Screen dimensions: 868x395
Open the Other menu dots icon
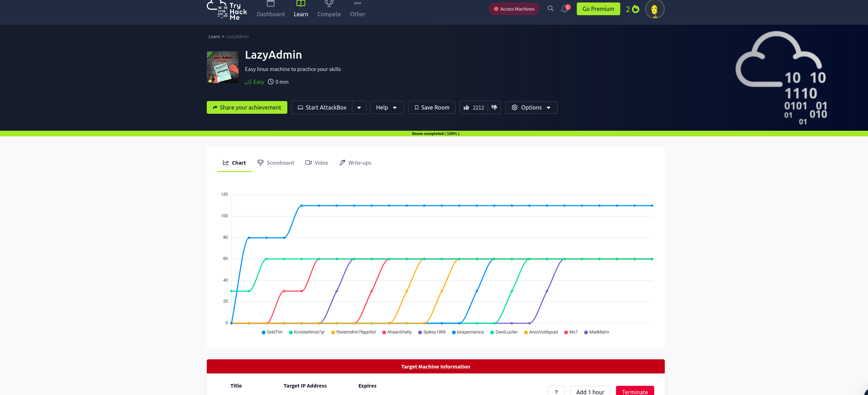coord(357,4)
